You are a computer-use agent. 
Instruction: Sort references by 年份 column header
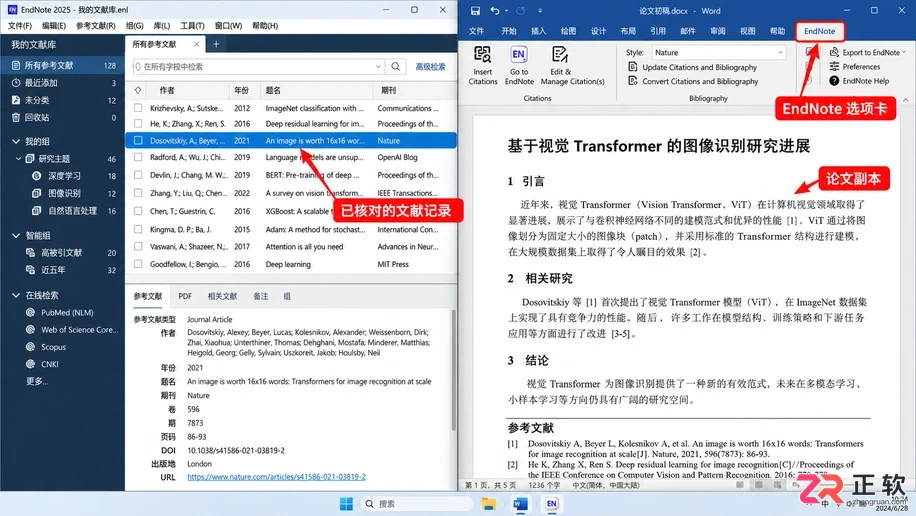[x=241, y=91]
